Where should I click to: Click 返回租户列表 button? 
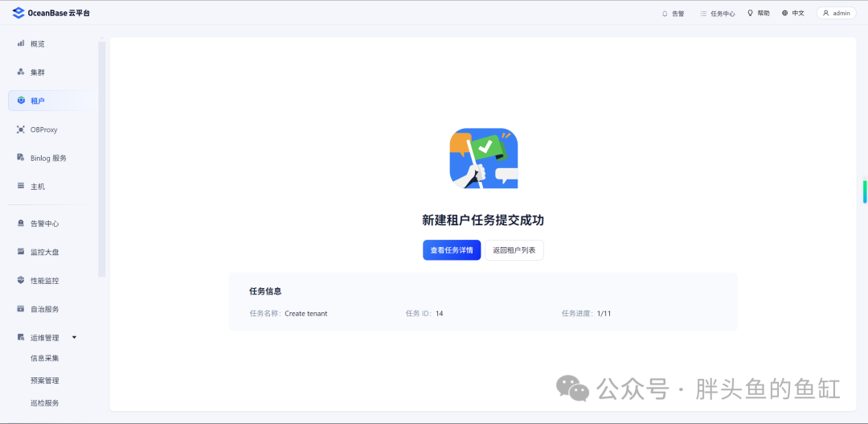[514, 250]
